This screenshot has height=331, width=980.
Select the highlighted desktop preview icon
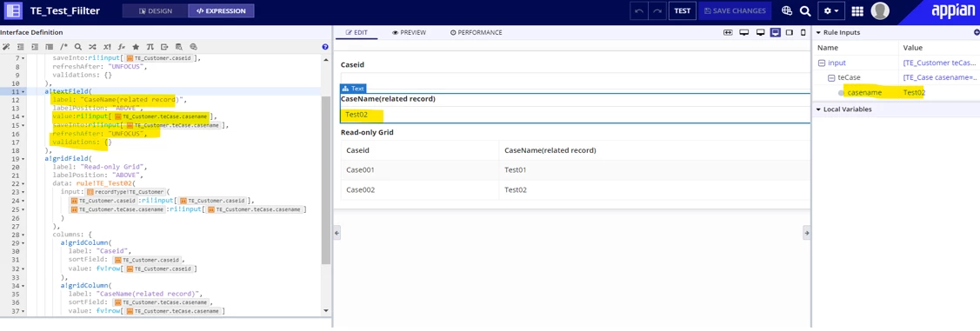coord(776,32)
